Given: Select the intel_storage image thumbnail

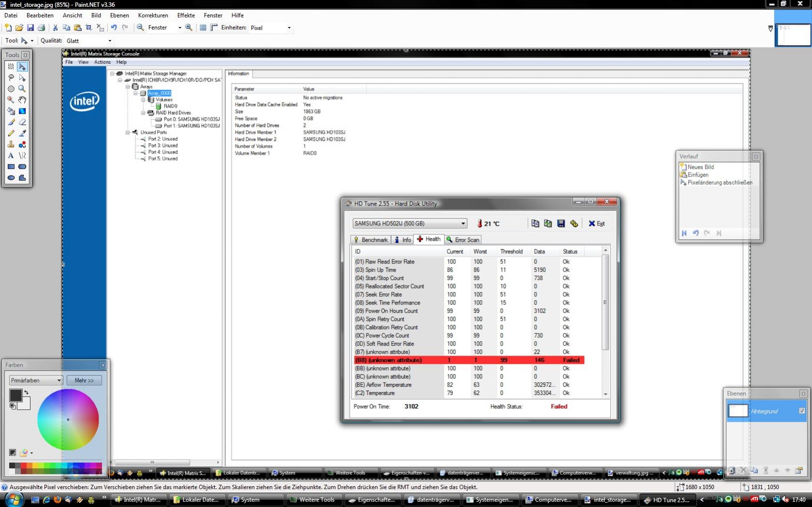Looking at the screenshot, I should [x=793, y=35].
